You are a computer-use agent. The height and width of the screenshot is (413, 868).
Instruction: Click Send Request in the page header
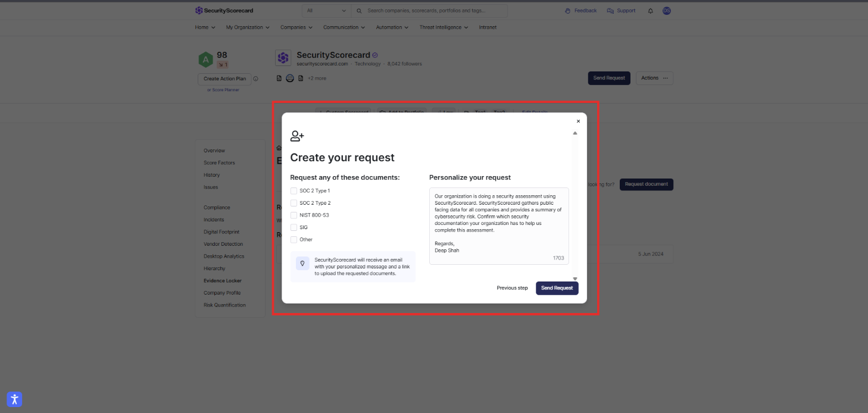(609, 78)
